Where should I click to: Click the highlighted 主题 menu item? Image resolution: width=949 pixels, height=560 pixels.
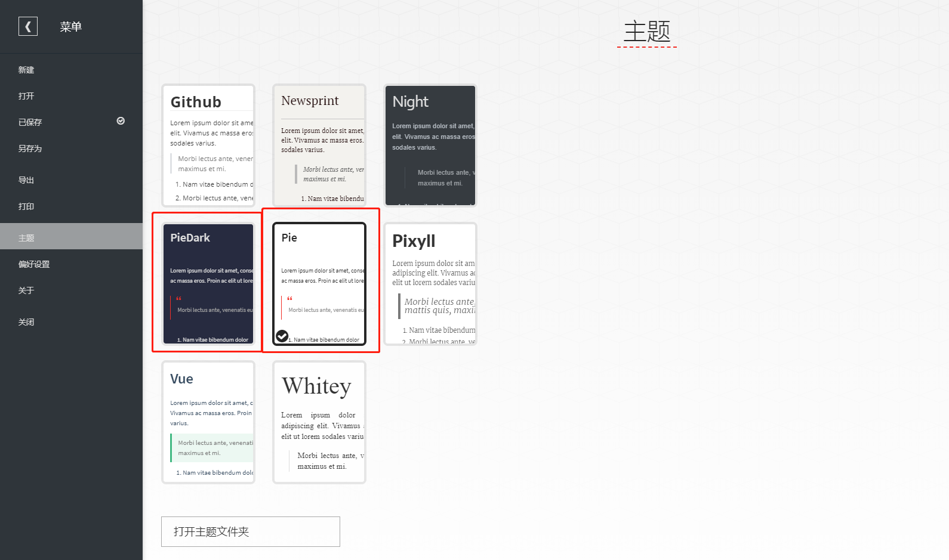point(71,236)
